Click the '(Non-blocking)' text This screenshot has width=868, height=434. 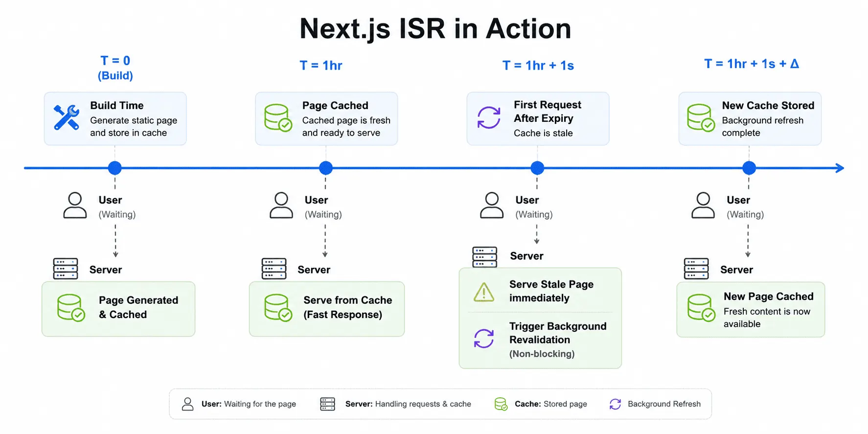coord(542,354)
